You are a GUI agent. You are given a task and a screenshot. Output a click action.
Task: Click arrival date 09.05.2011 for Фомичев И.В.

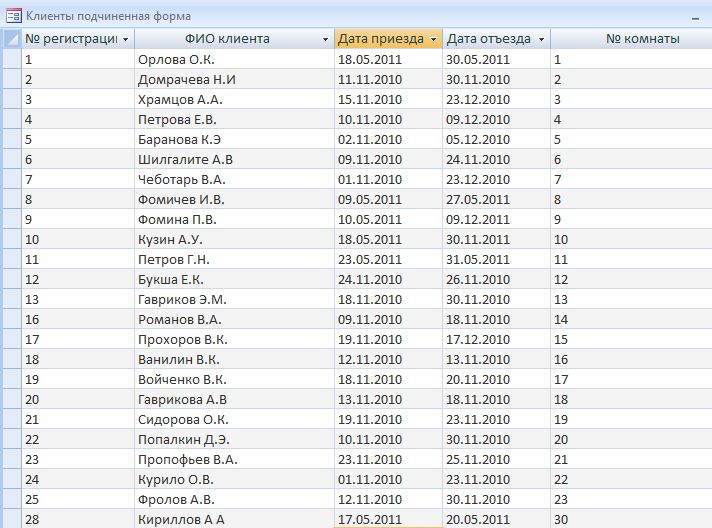point(388,199)
